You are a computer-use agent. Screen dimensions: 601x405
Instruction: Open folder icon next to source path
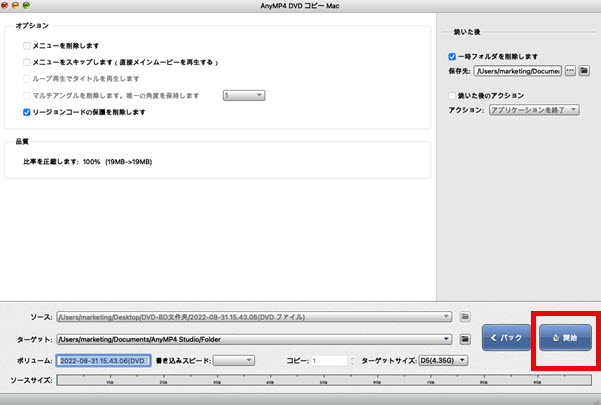[x=465, y=317]
